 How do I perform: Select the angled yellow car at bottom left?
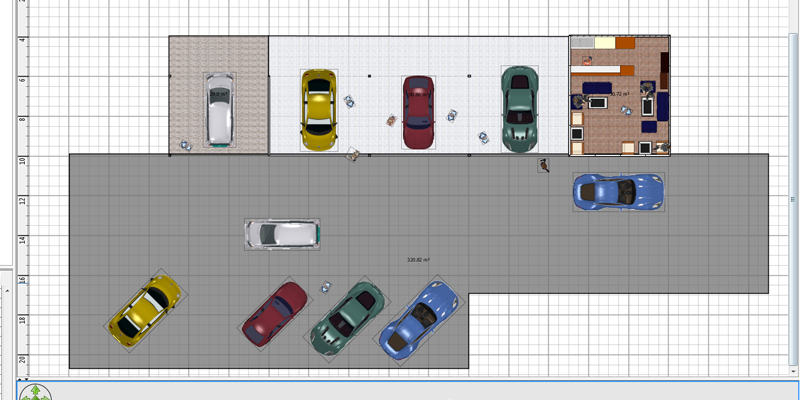(x=146, y=307)
